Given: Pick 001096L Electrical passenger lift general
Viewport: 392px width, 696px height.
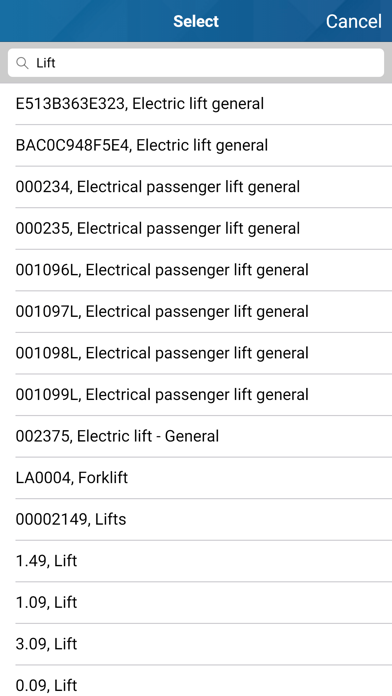Looking at the screenshot, I should coord(196,270).
